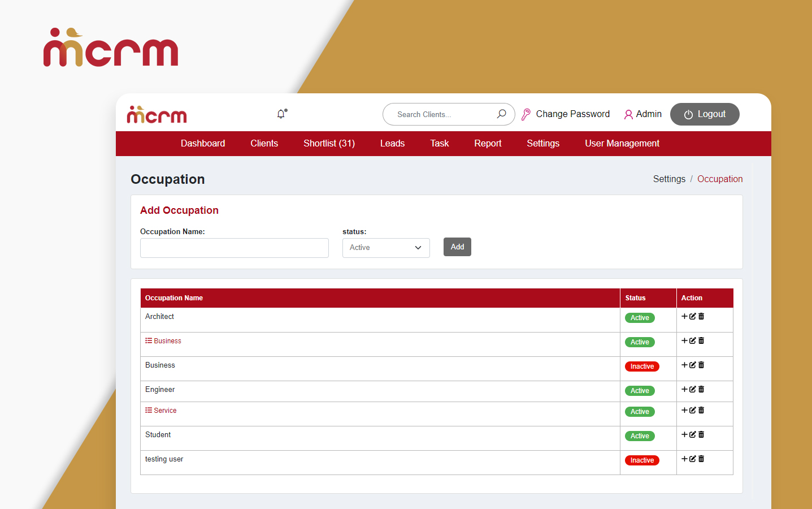Open the User Management menu
812x509 pixels.
tap(622, 144)
